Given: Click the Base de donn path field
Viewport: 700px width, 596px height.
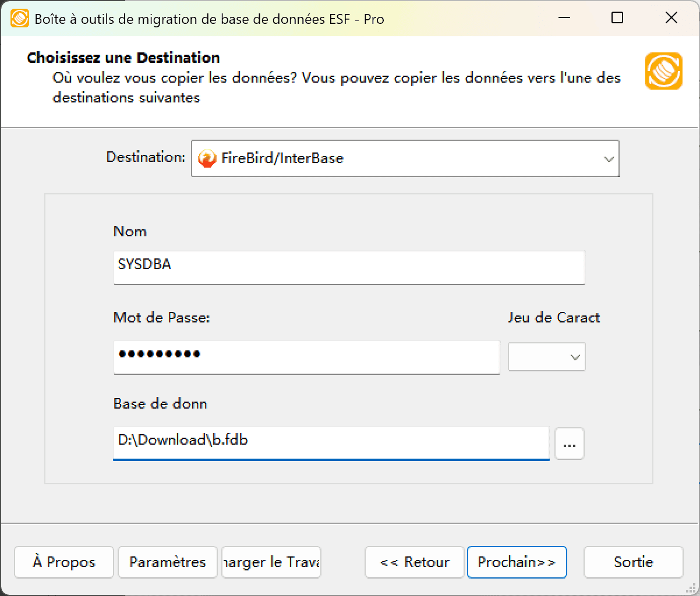Looking at the screenshot, I should tap(331, 444).
